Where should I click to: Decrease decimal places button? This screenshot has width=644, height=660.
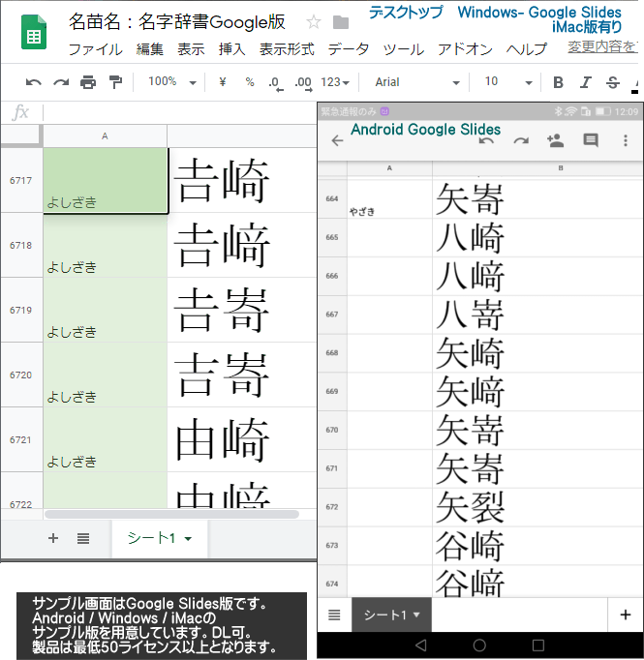[x=276, y=83]
